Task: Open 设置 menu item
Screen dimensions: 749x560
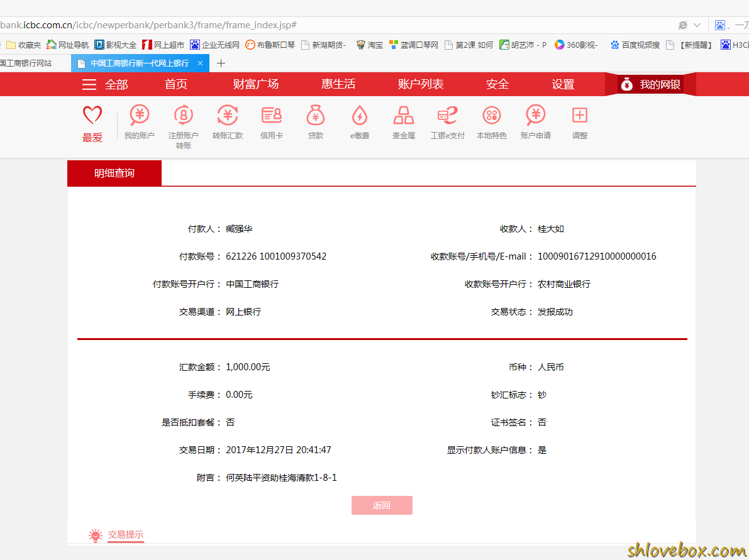Action: (563, 84)
